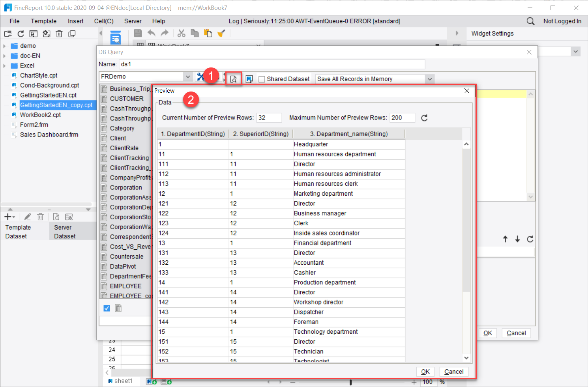Uncheck the column selection checkbox below the table list
Viewport: 588px width, 387px height.
pyautogui.click(x=107, y=308)
